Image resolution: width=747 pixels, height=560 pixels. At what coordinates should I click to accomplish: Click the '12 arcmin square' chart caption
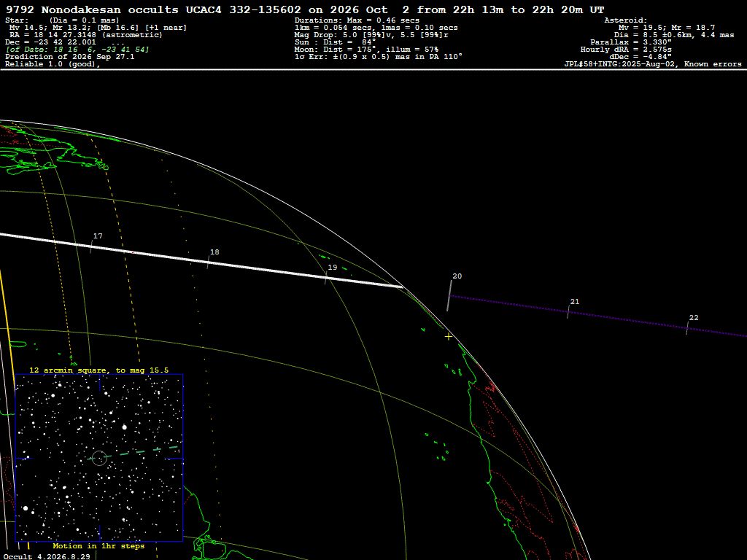(98, 370)
